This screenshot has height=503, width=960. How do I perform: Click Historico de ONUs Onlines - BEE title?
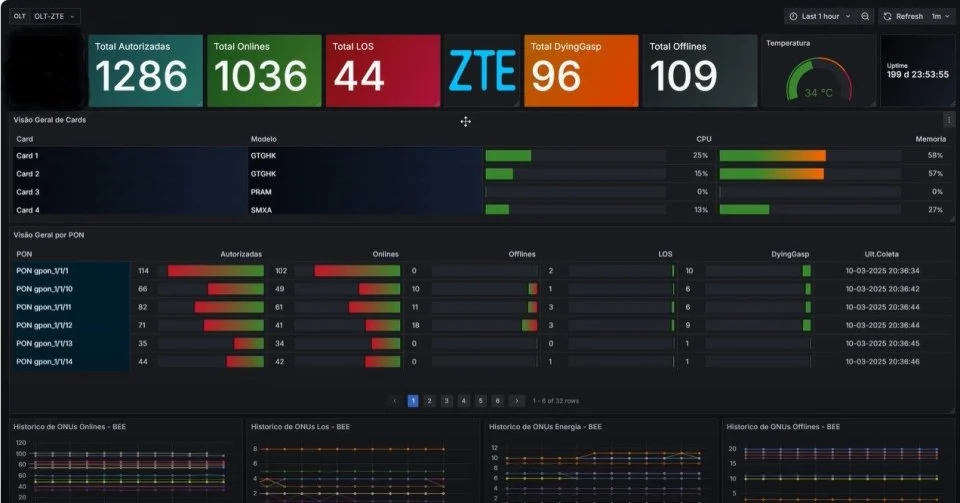(x=69, y=427)
